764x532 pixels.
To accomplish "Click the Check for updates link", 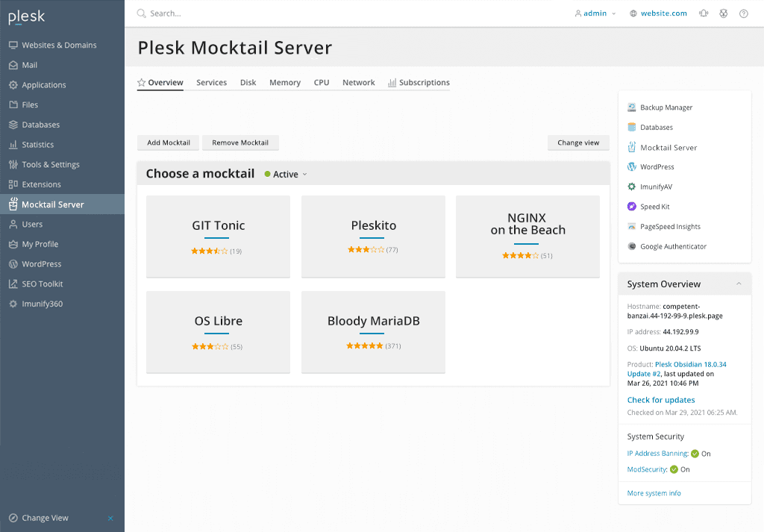I will 661,400.
